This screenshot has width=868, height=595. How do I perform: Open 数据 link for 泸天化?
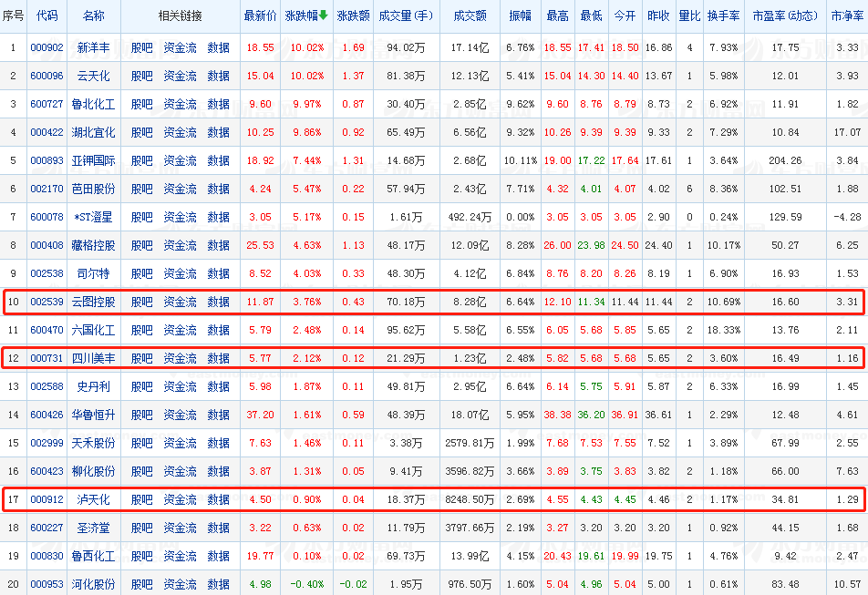[x=218, y=499]
